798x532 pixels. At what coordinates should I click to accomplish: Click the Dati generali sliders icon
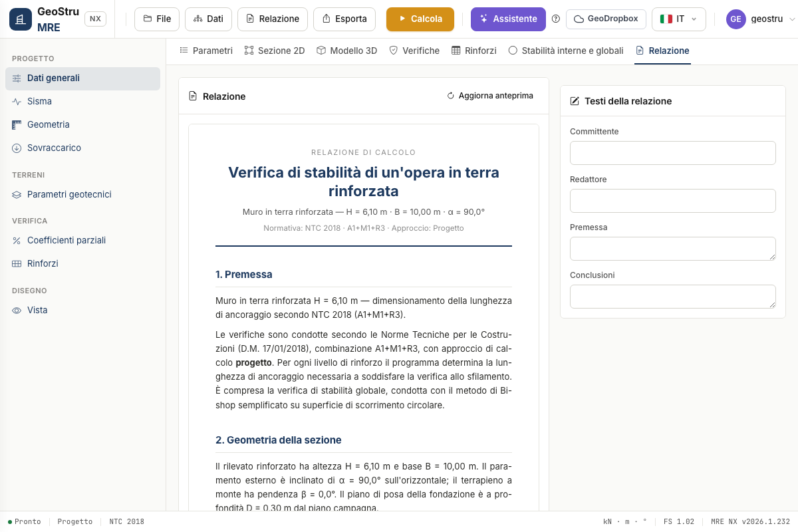click(x=17, y=78)
